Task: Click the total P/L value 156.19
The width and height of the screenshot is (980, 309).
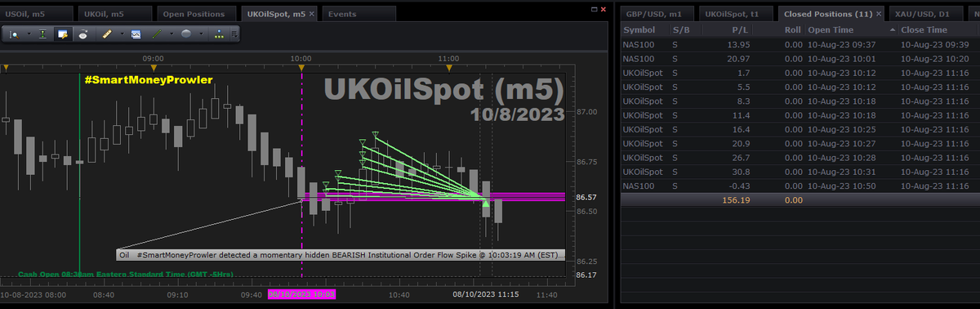Action: 736,200
